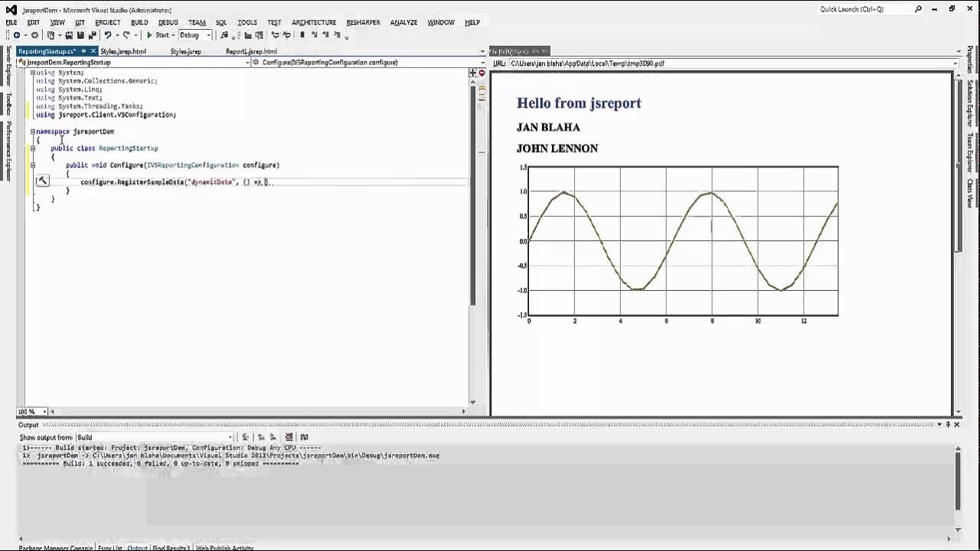The width and height of the screenshot is (980, 551).
Task: Open the RESHARPER menu
Action: 363,23
